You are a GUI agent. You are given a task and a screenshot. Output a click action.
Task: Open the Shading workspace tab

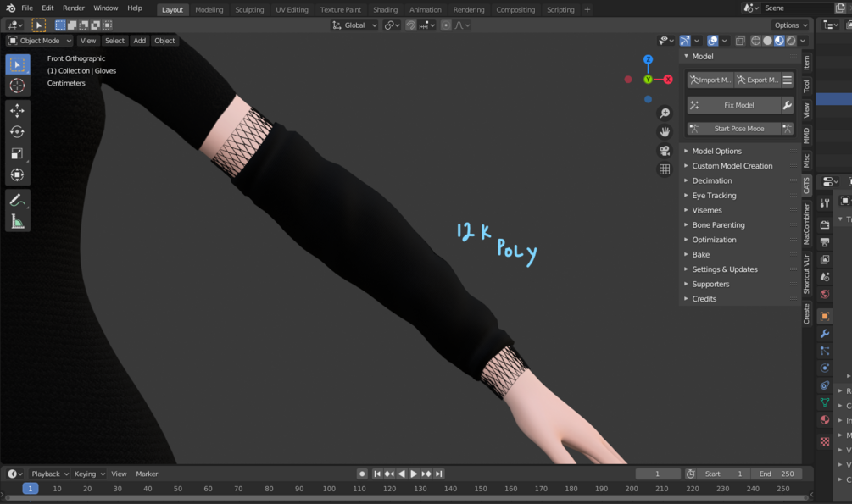click(x=385, y=10)
